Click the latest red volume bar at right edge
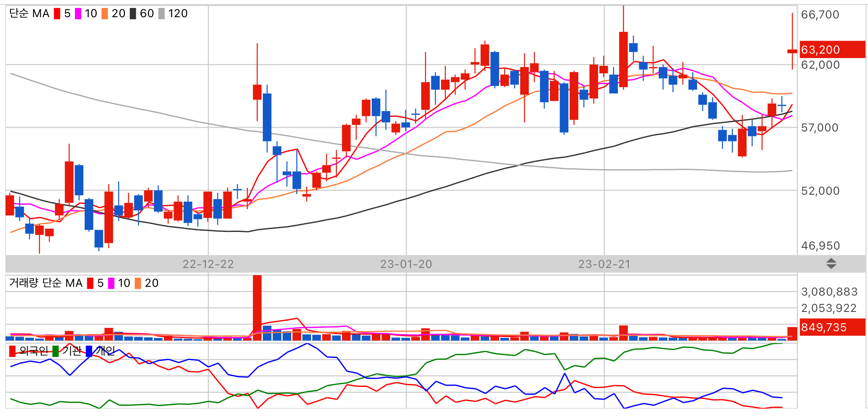The width and height of the screenshot is (868, 417). pyautogui.click(x=792, y=334)
